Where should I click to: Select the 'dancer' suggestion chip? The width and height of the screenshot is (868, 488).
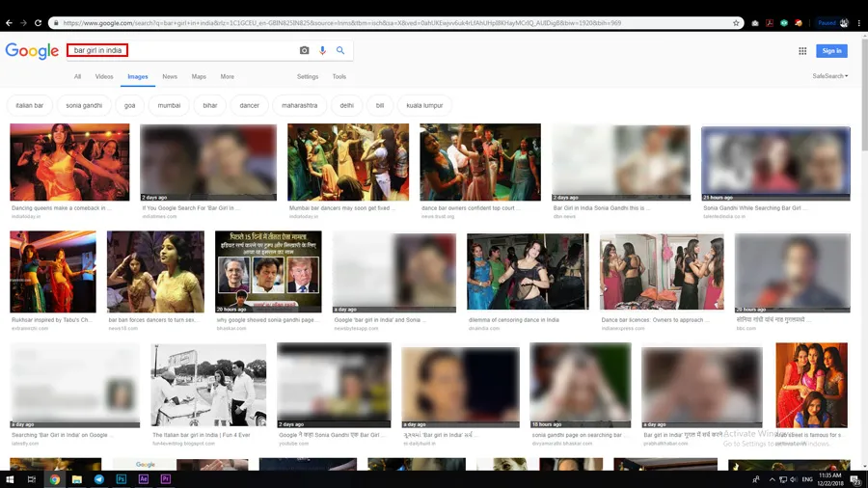tap(249, 106)
